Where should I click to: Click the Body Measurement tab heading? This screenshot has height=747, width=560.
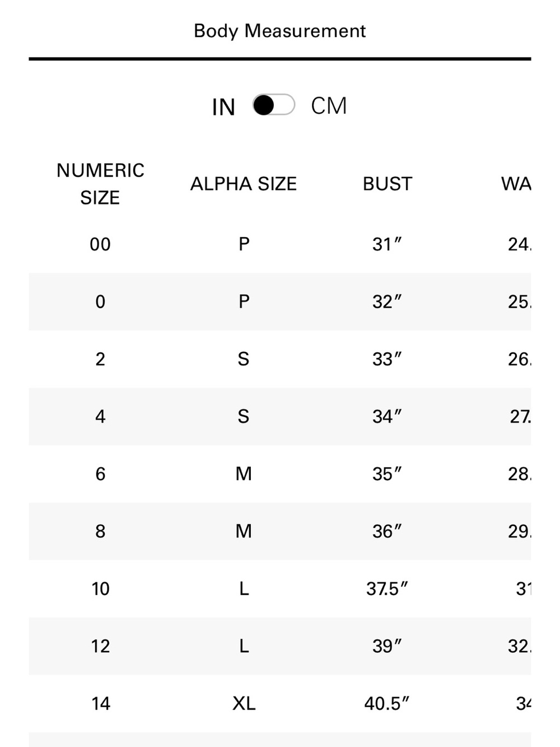point(279,31)
